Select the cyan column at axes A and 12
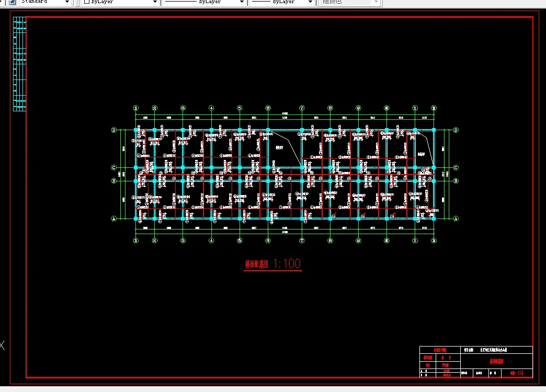The width and height of the screenshot is (546, 392). point(434,218)
